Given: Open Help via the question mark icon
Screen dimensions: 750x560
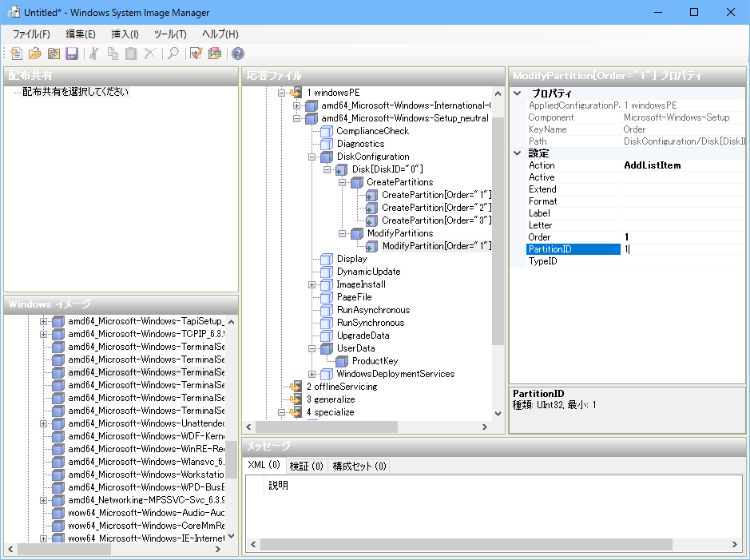Looking at the screenshot, I should click(238, 54).
